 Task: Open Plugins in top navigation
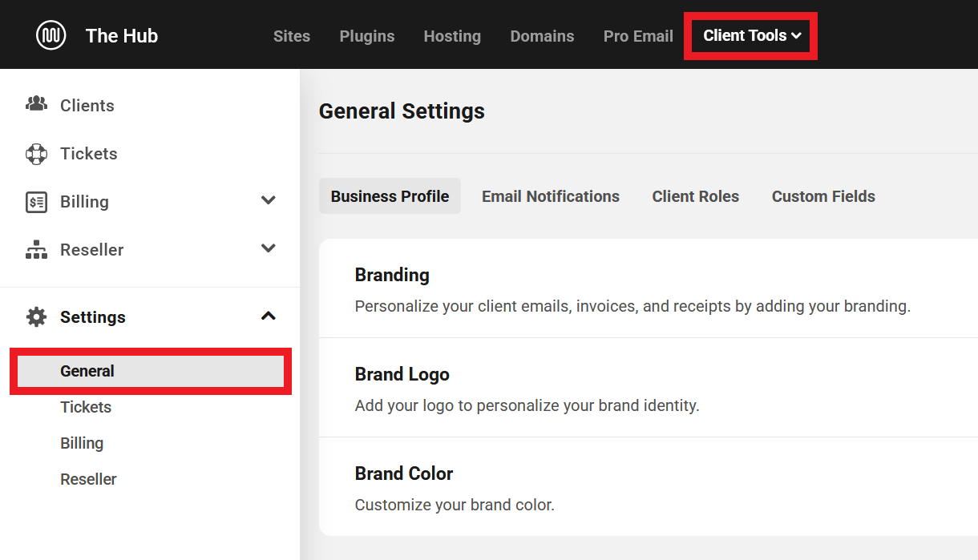pyautogui.click(x=367, y=36)
